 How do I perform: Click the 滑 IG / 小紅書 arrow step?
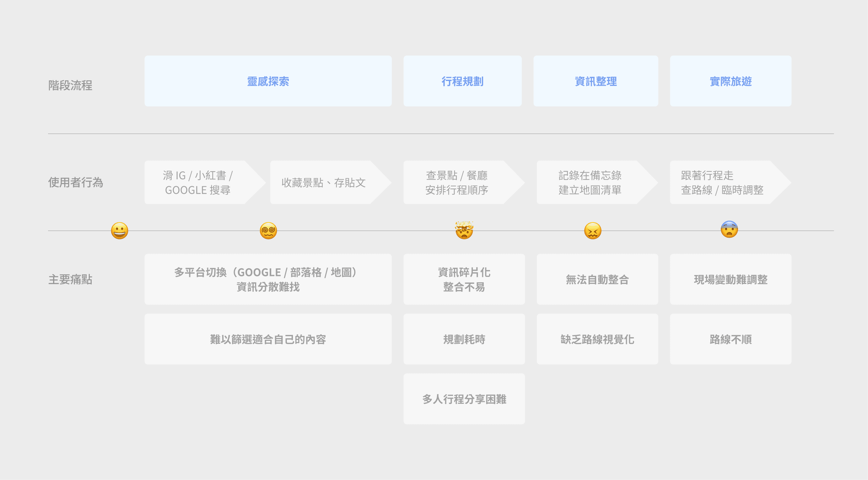(x=198, y=182)
